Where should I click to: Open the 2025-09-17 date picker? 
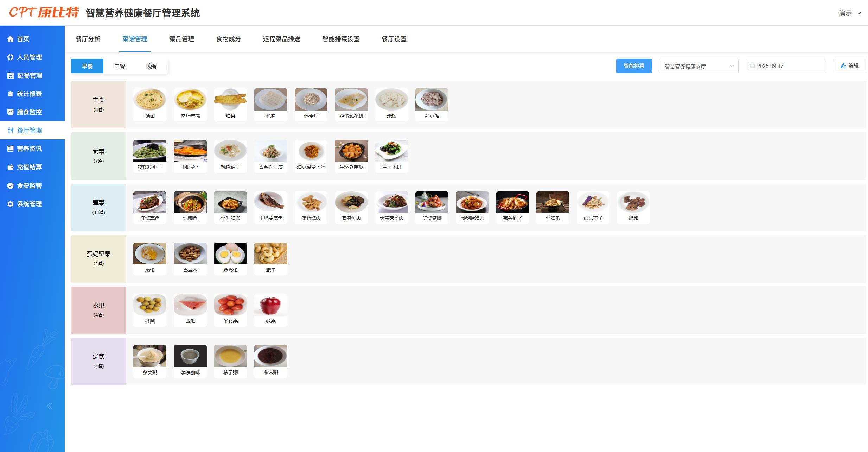(786, 66)
